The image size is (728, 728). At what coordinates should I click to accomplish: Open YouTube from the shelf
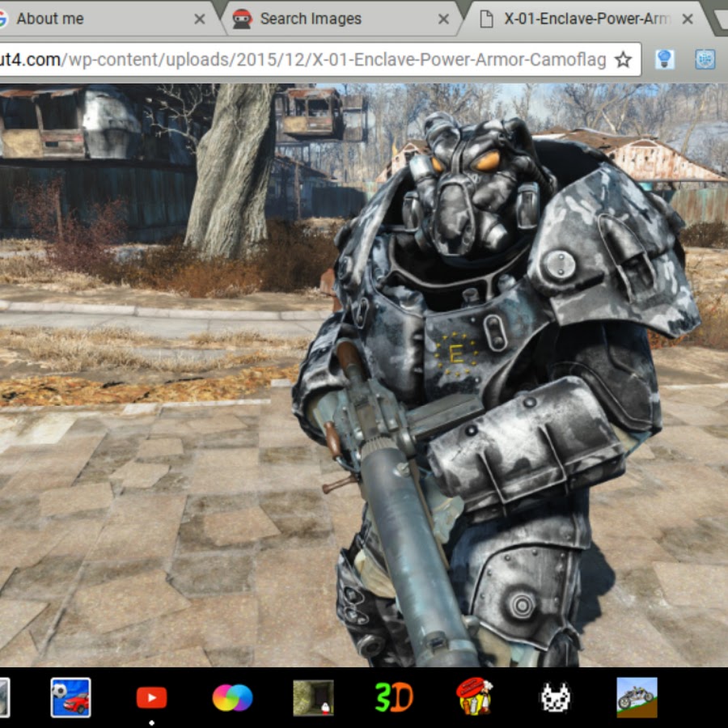pyautogui.click(x=151, y=697)
